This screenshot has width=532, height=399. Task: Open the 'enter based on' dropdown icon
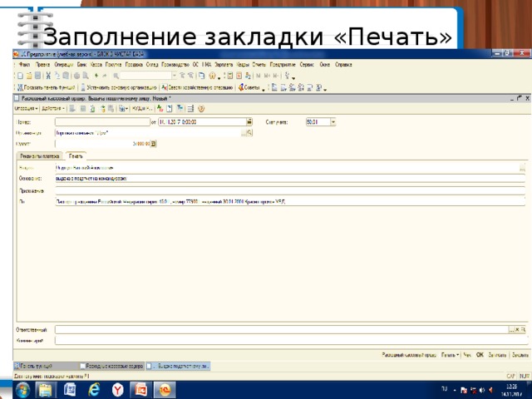pos(123,109)
